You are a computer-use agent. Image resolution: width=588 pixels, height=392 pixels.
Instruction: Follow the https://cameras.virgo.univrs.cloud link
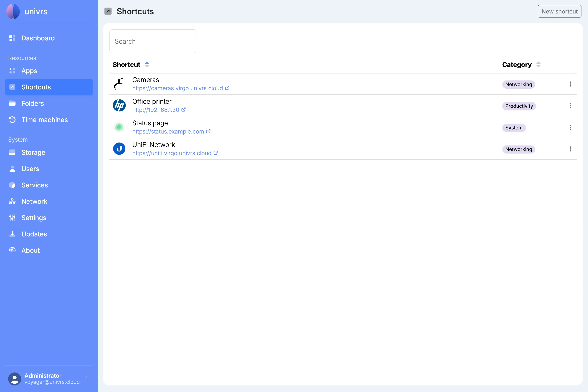177,88
